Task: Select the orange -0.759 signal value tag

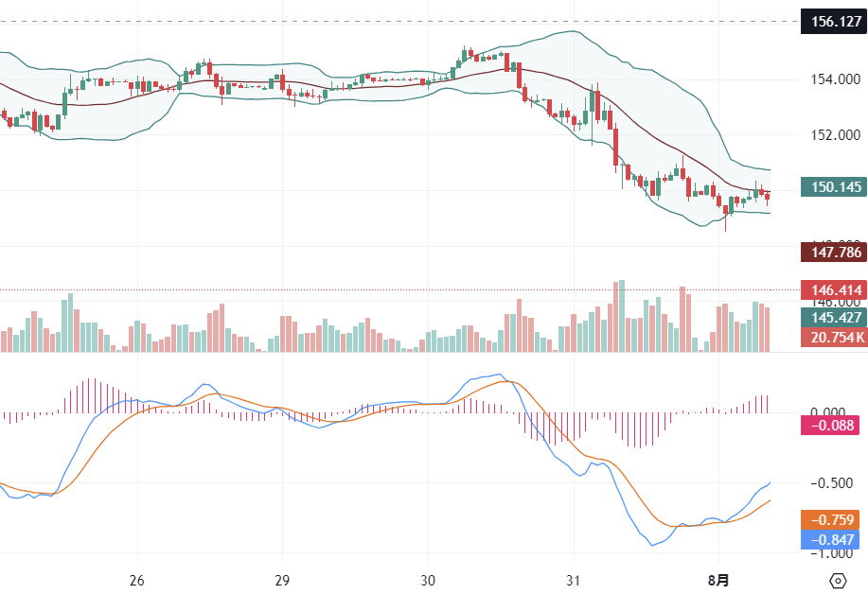Action: pos(833,519)
